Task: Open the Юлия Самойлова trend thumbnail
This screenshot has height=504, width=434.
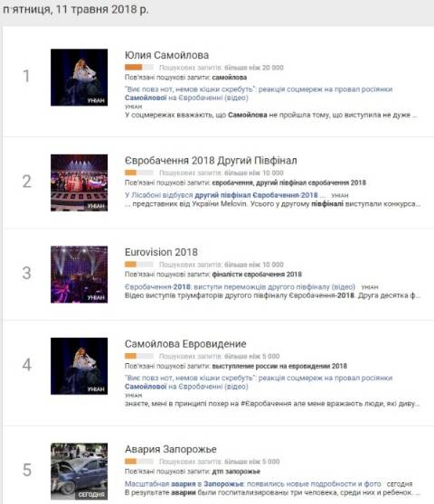Action: 80,77
